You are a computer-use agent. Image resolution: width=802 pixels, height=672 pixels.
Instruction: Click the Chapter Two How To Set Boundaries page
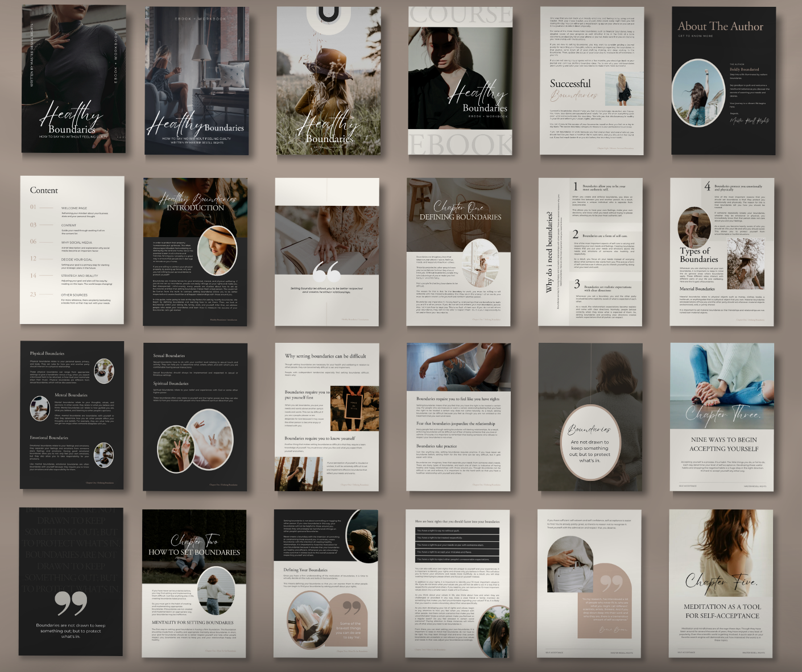(x=194, y=583)
